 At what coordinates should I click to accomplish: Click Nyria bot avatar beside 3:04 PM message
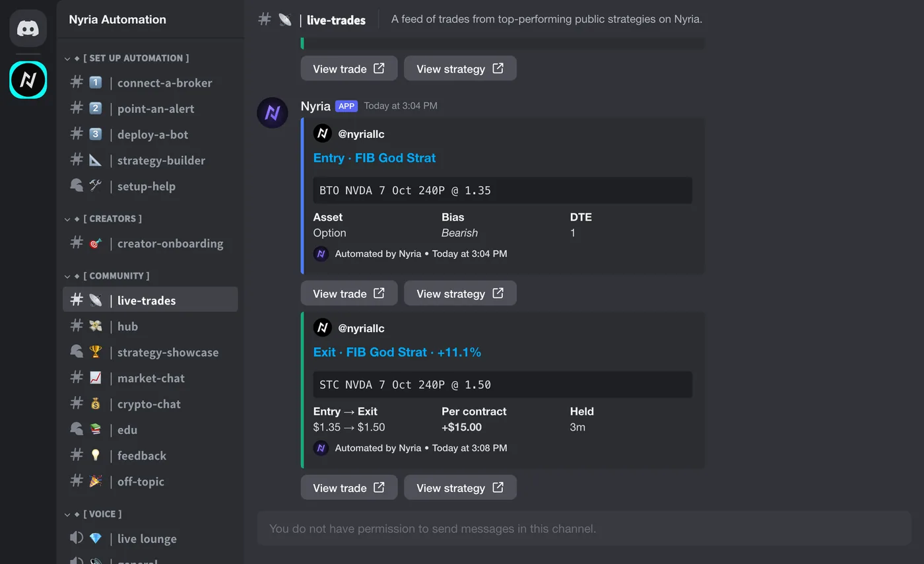pos(273,113)
